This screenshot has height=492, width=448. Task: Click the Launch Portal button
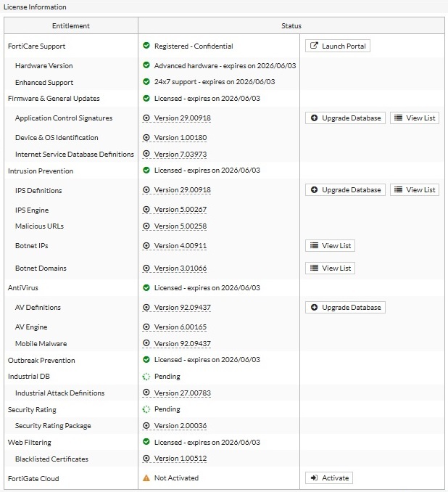pyautogui.click(x=338, y=46)
